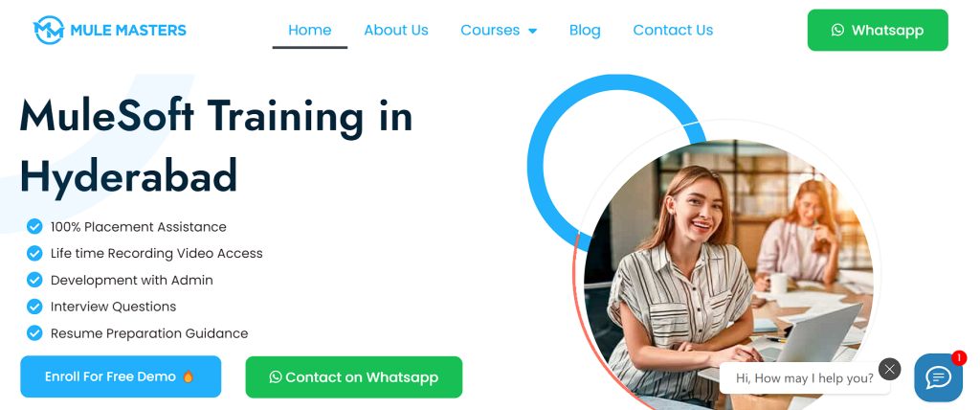Click the checkmark icon beside Resume Preparation Guidance
Viewport: 980px width, 410px height.
point(34,333)
